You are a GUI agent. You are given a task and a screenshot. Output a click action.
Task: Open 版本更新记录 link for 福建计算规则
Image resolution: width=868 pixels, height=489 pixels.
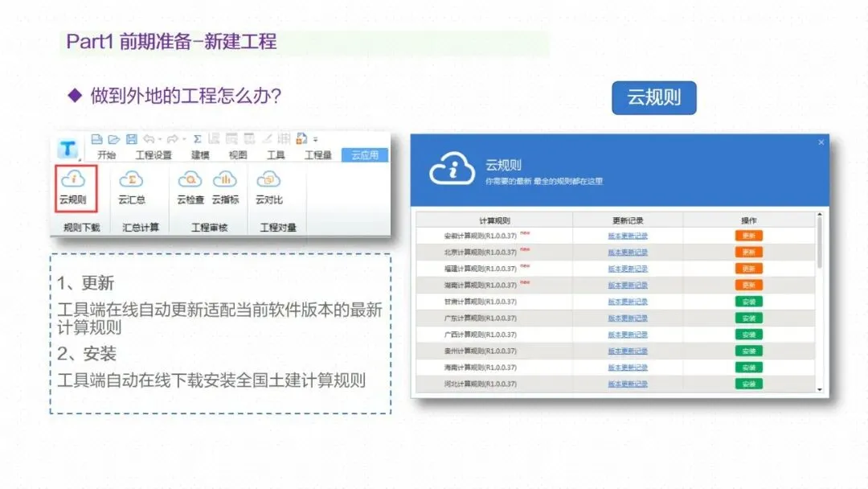[628, 269]
